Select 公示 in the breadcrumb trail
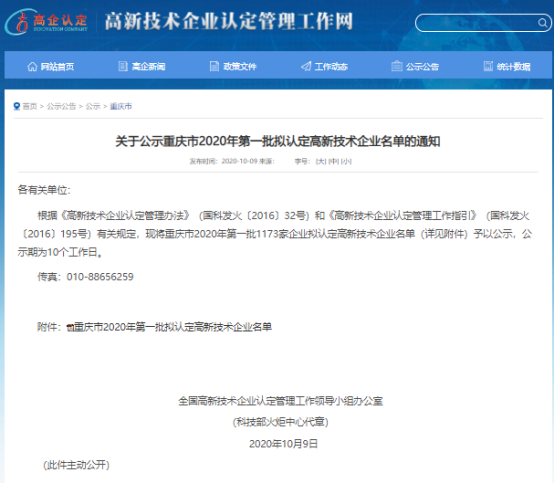The image size is (554, 483). point(93,106)
